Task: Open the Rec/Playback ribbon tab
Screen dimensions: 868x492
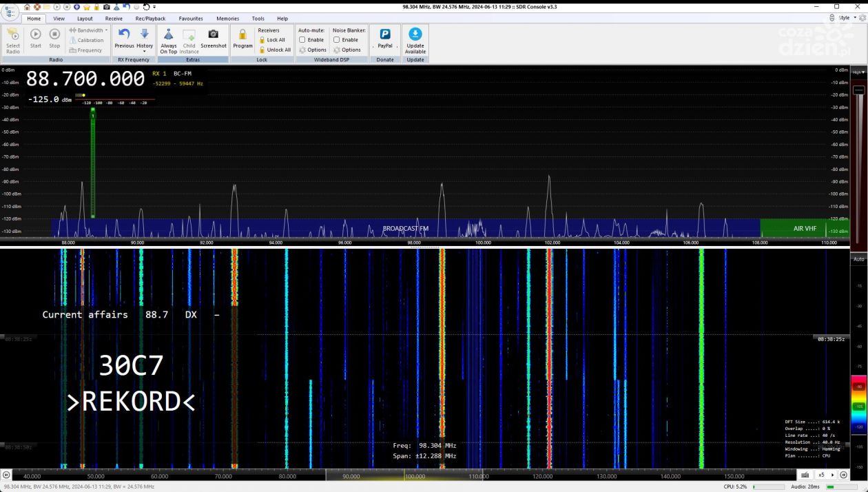Action: 150,19
